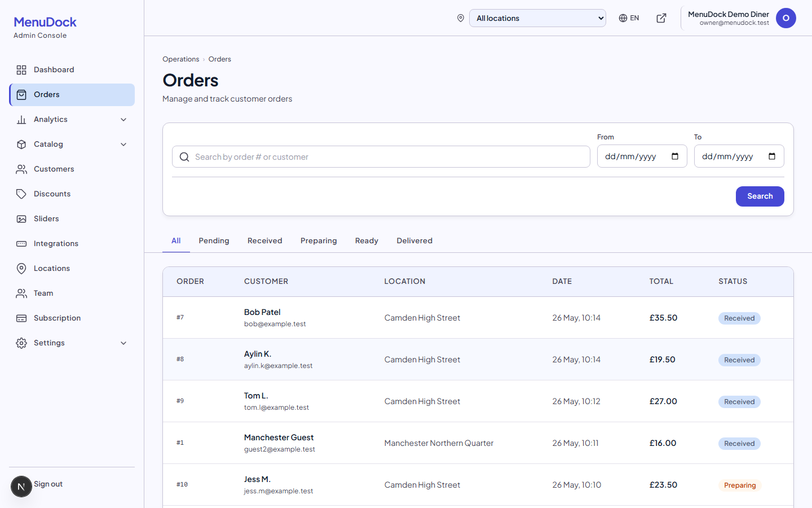Click Manchester Guest customer name
The height and width of the screenshot is (508, 812).
(x=279, y=437)
